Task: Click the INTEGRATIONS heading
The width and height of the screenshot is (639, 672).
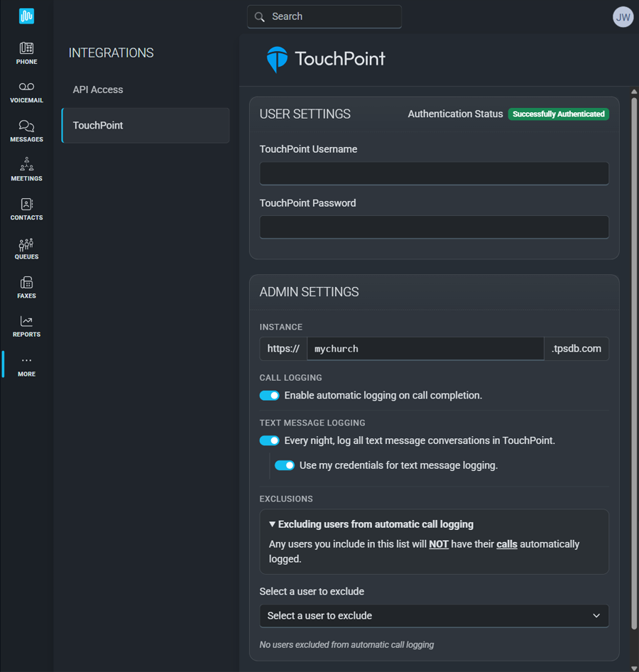Action: [x=111, y=53]
